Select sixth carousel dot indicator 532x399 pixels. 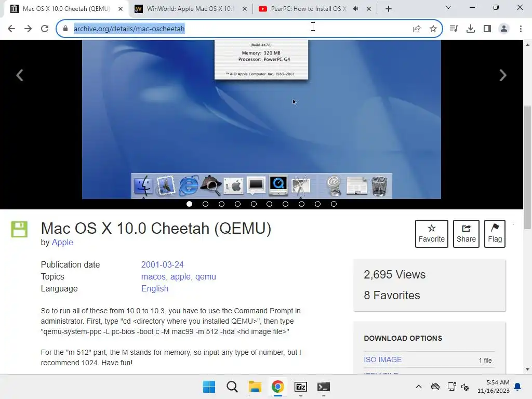(270, 204)
